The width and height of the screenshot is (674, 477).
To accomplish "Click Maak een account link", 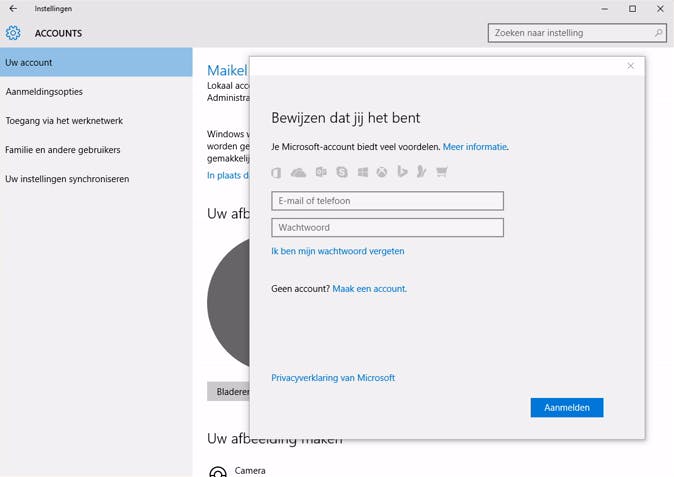I will (x=369, y=289).
